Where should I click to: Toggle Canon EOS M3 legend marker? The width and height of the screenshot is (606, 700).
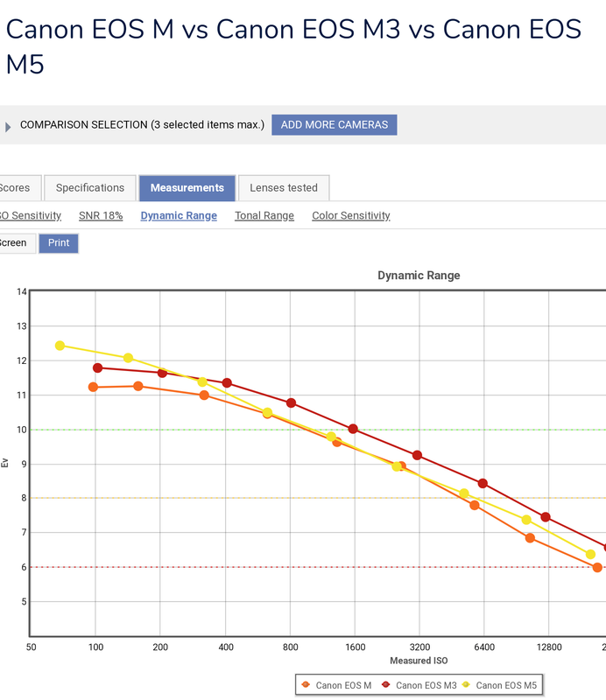(x=385, y=685)
